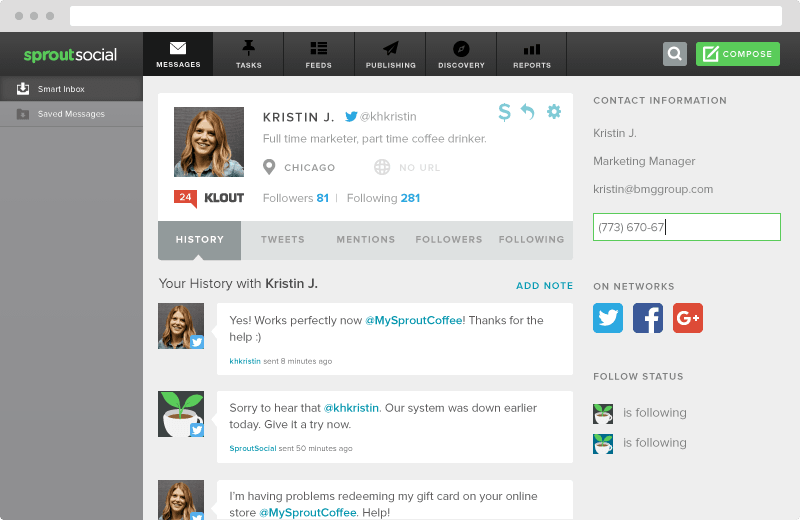The width and height of the screenshot is (800, 520).
Task: Click the browser address bar
Action: 426,16
